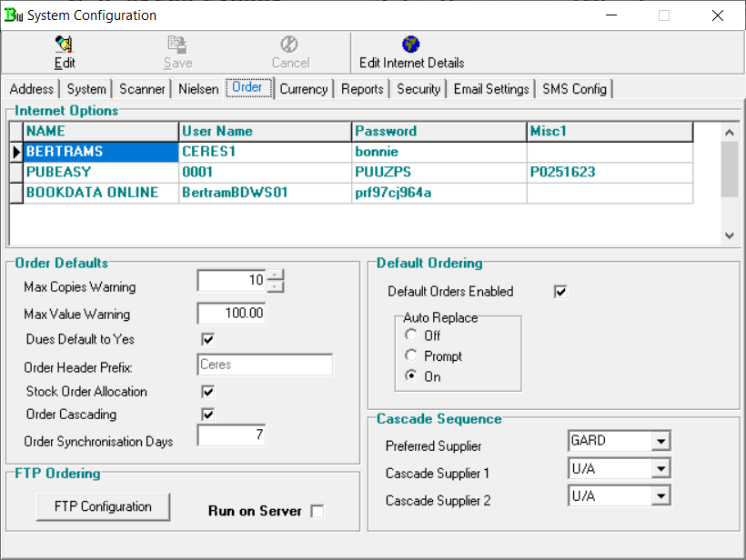Click the BertramBDWS01 user name cell
The height and width of the screenshot is (560, 746).
tap(266, 193)
